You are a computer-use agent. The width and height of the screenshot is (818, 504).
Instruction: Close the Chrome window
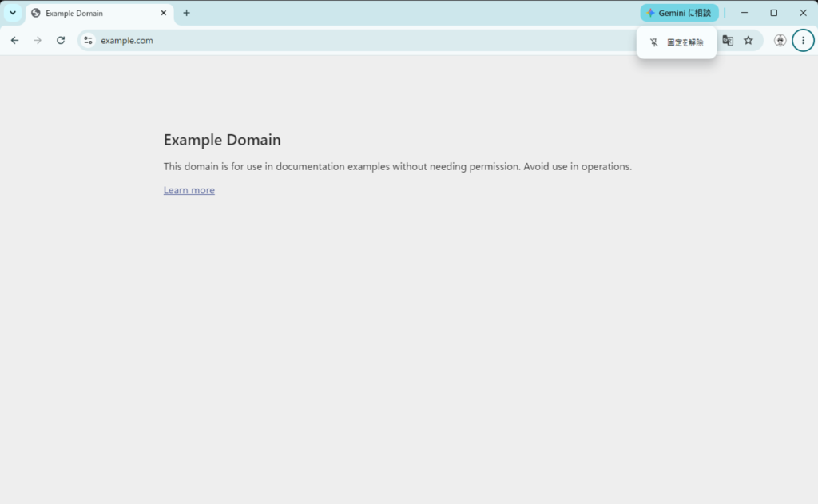point(803,13)
